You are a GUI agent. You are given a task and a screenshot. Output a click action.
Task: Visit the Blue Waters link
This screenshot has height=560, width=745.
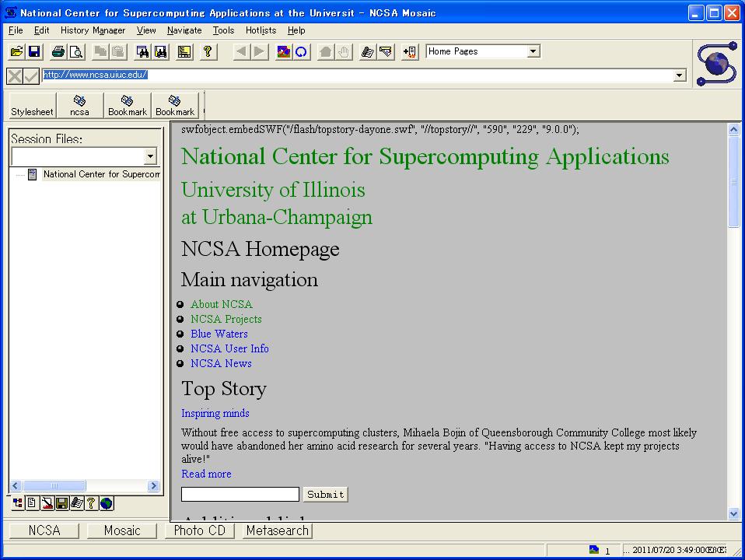pyautogui.click(x=219, y=334)
